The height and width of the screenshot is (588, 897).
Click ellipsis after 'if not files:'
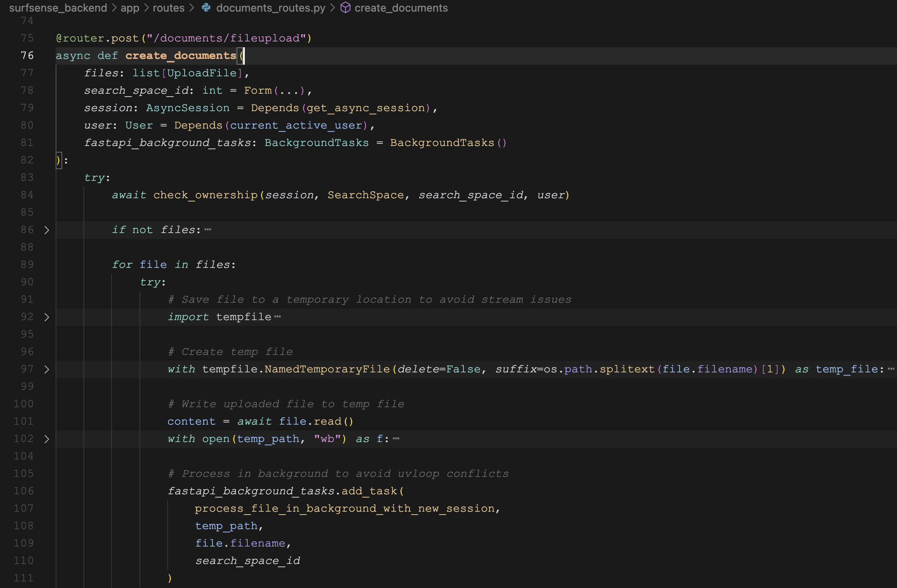[208, 230]
